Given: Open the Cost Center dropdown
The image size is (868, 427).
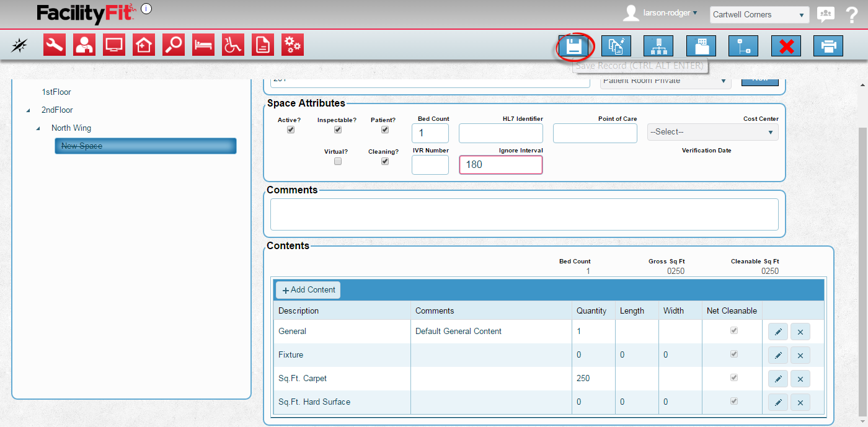Looking at the screenshot, I should click(x=712, y=132).
